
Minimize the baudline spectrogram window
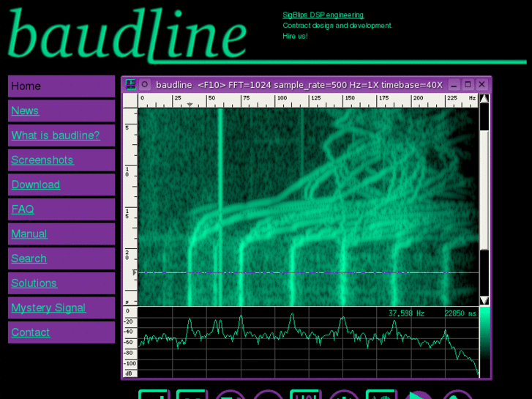point(454,85)
